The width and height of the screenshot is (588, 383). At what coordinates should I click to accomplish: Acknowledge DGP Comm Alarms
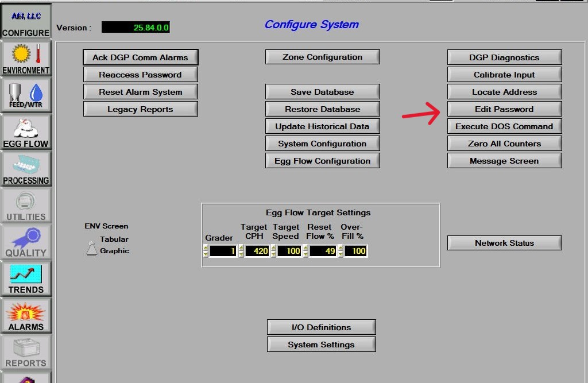coord(140,57)
